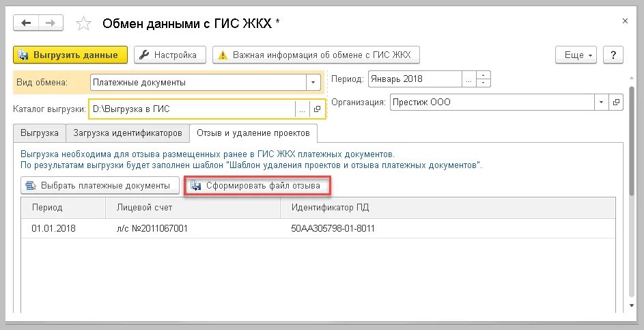
Task: Select the л/с №2011067001 table row
Action: [318, 228]
